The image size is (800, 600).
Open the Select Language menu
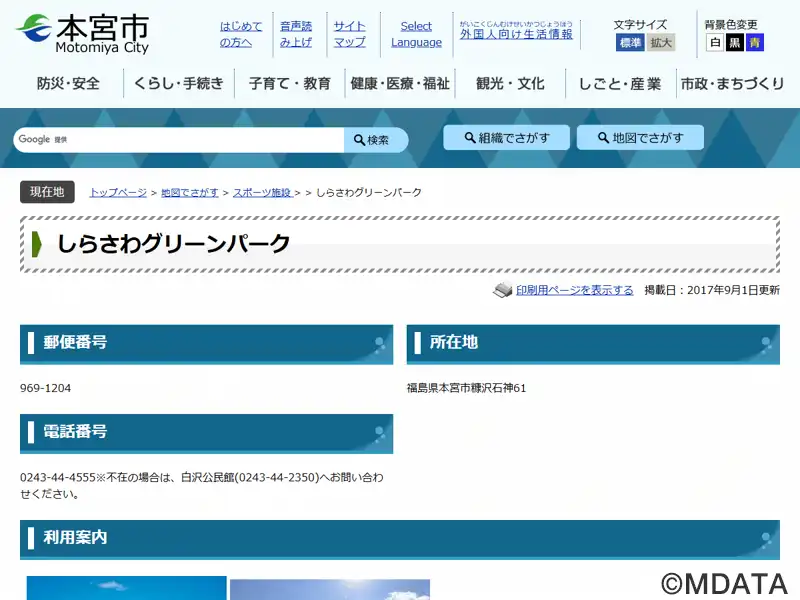tap(416, 34)
